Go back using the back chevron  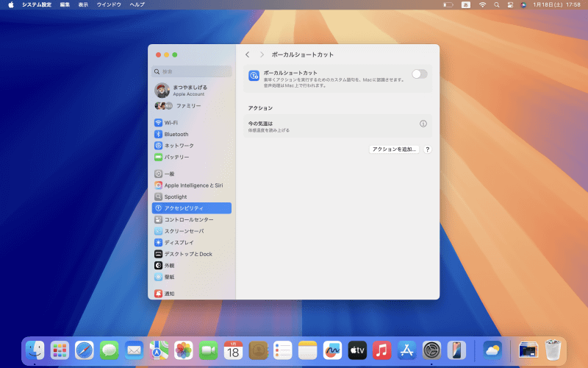tap(248, 54)
